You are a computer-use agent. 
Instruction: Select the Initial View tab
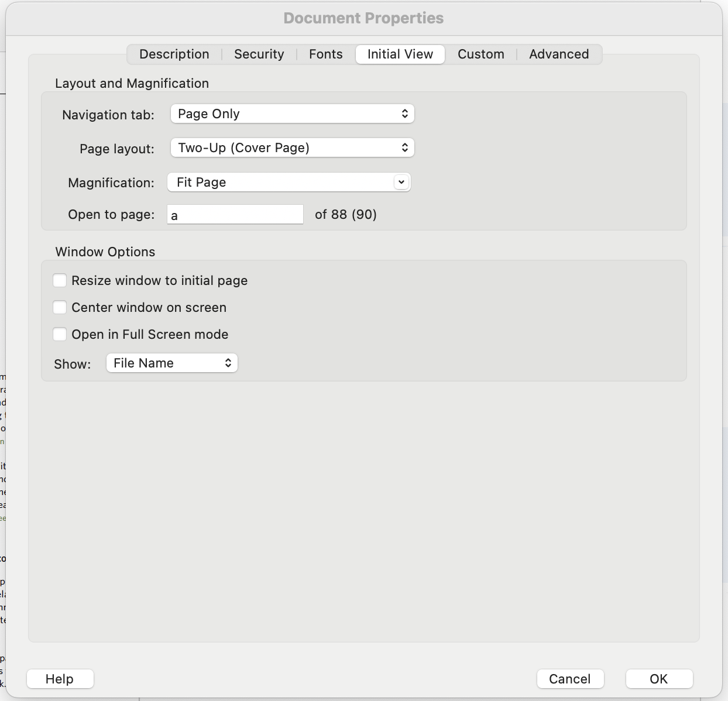pyautogui.click(x=400, y=54)
